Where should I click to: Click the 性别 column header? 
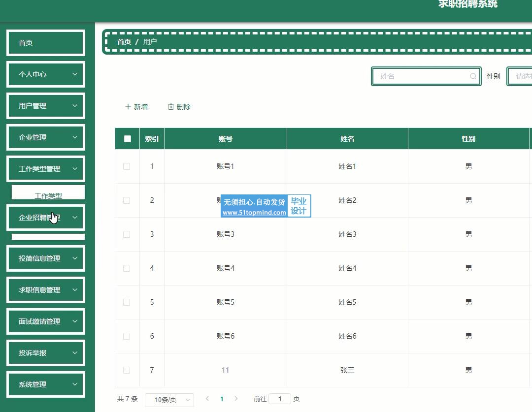(x=468, y=139)
